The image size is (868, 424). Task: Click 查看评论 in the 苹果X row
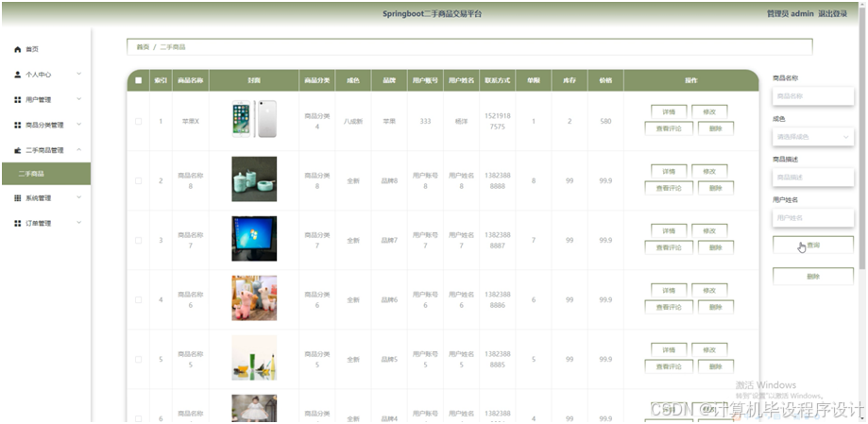tap(669, 128)
